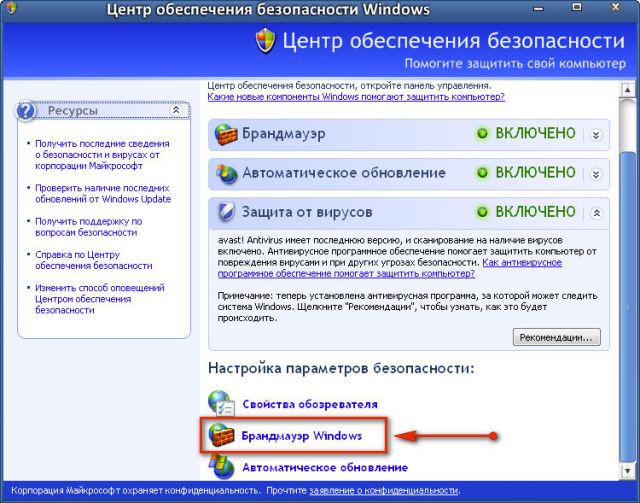Click the Брандмауэр section title text
Viewport: 640px width, 503px height.
284,134
